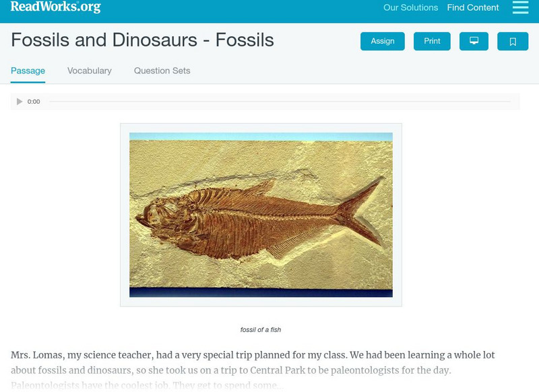The height and width of the screenshot is (392, 539).
Task: Open the hamburger navigation menu
Action: (x=520, y=7)
